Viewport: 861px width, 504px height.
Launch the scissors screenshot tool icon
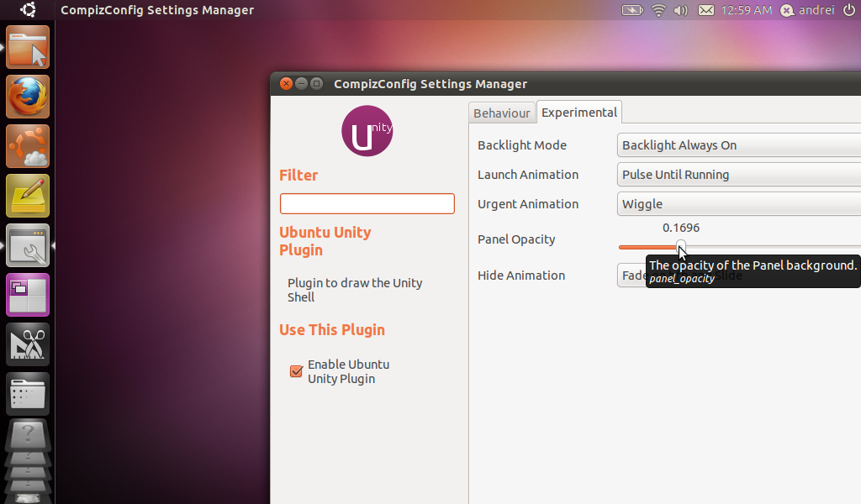click(x=28, y=344)
